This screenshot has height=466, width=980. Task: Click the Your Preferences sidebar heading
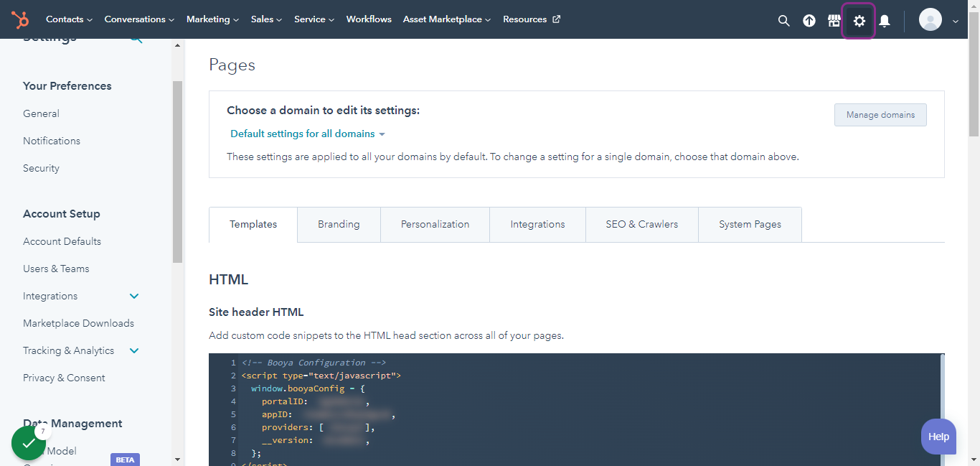[x=67, y=85]
